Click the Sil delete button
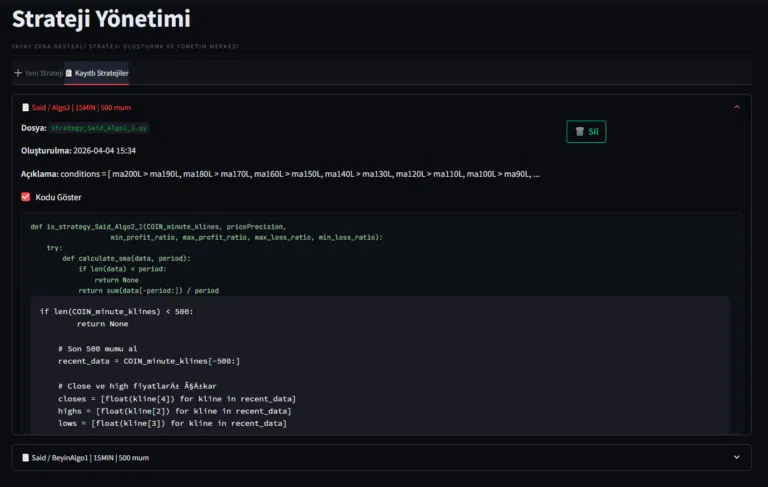This screenshot has width=768, height=487. [x=586, y=131]
